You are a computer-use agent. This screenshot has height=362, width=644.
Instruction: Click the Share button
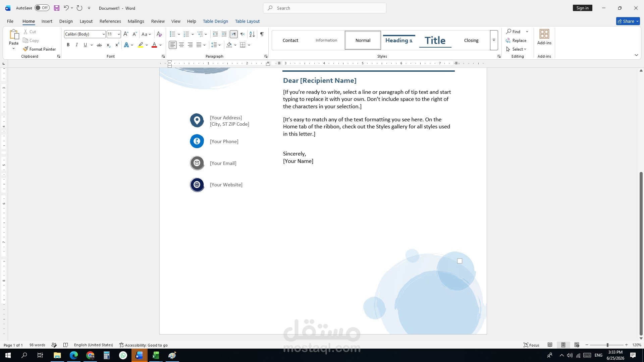(x=628, y=21)
